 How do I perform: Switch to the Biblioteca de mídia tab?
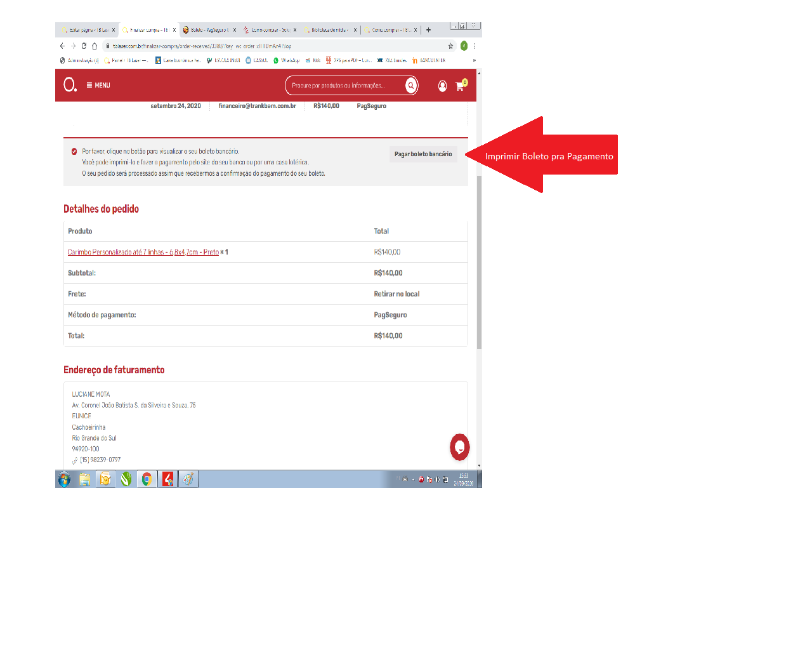[x=328, y=30]
